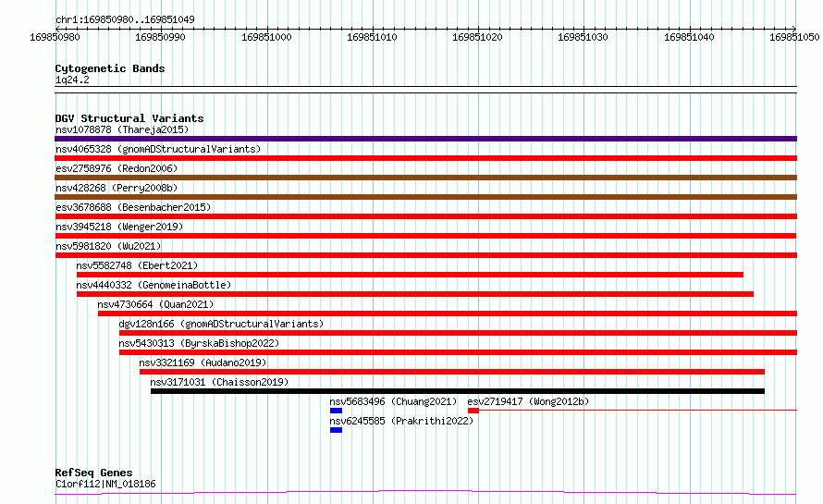Click the red nsv5582748 variant bar

point(410,275)
